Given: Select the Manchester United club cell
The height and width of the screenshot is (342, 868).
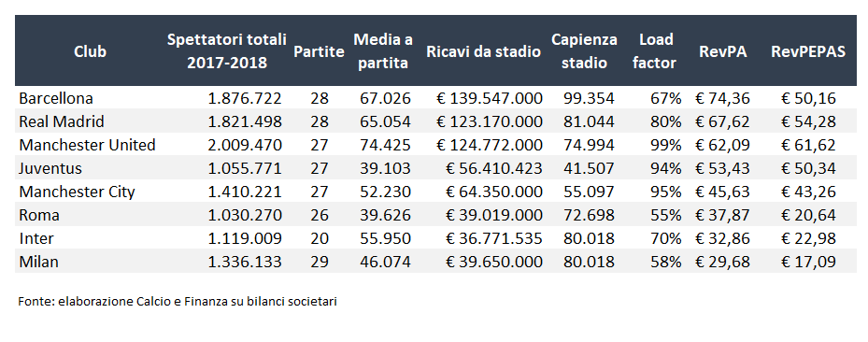Looking at the screenshot, I should click(87, 145).
